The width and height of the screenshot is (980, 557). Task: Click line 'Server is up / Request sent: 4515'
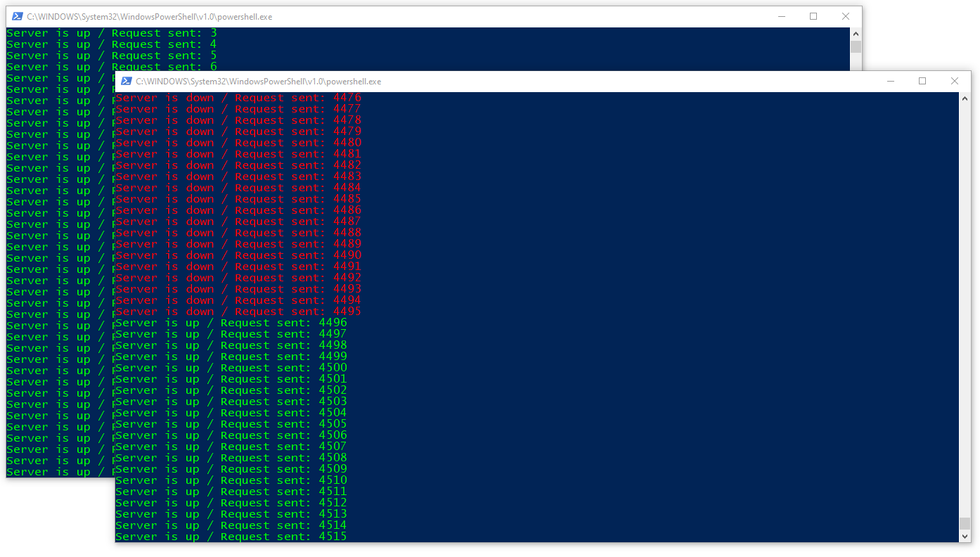231,537
